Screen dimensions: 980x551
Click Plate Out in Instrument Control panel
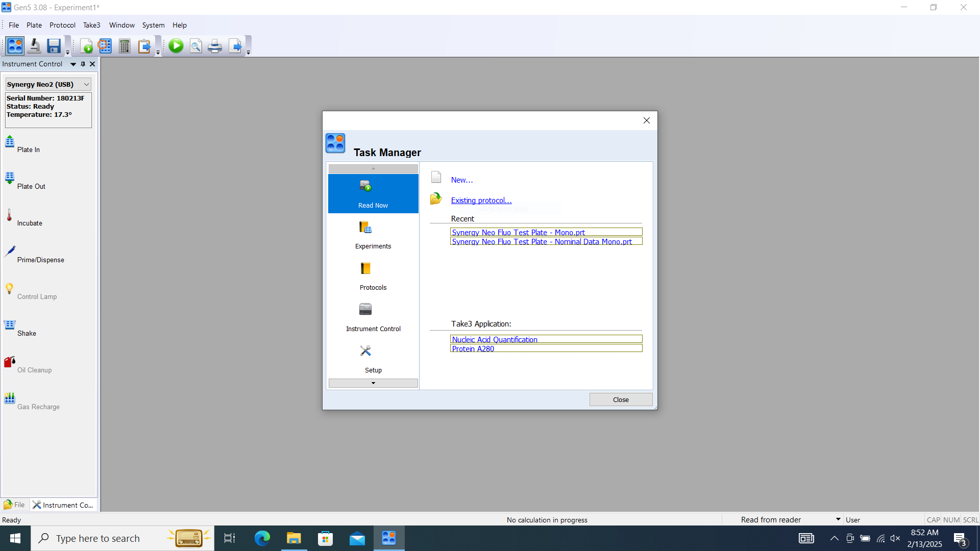(x=25, y=181)
